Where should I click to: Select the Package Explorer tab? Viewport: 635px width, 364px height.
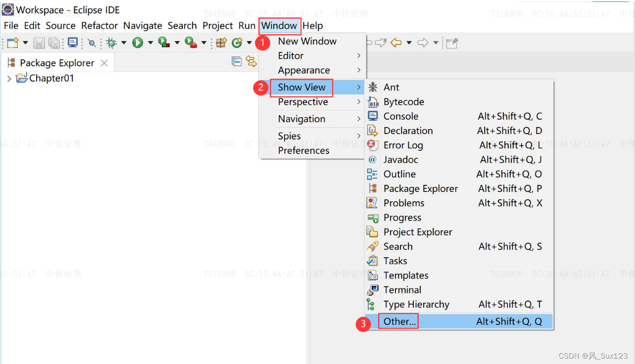(x=57, y=63)
